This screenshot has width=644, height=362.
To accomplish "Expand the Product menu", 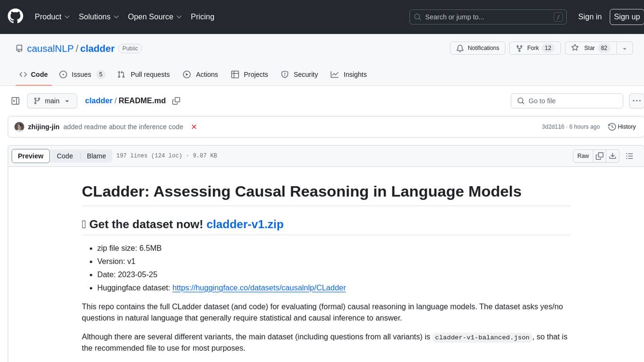I will click(52, 17).
